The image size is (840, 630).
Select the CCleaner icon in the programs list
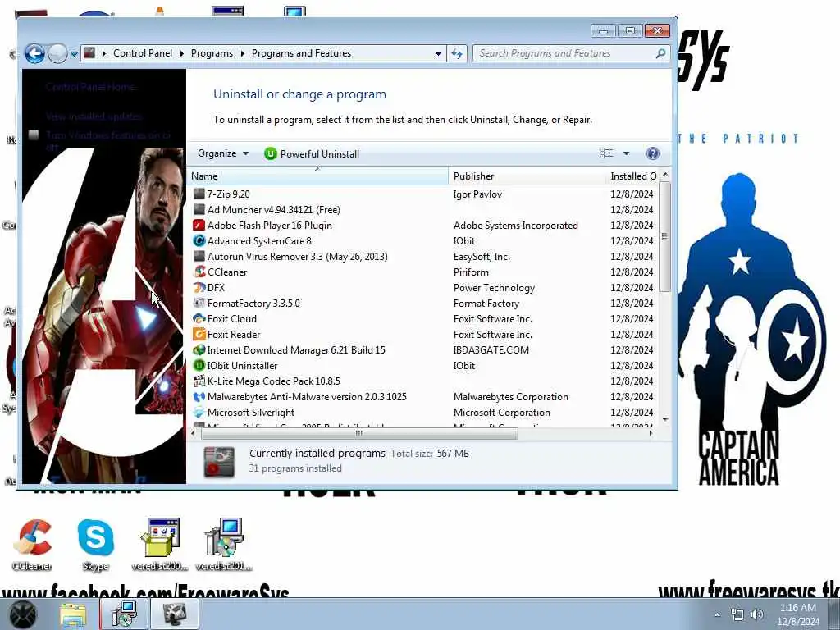click(x=199, y=272)
